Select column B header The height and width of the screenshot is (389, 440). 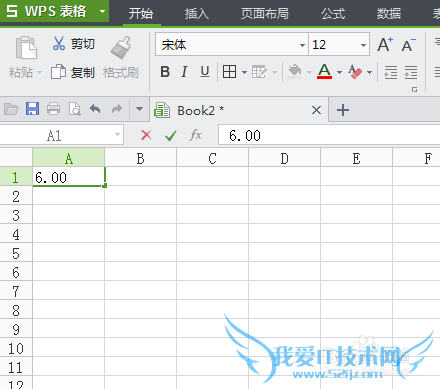click(x=141, y=158)
